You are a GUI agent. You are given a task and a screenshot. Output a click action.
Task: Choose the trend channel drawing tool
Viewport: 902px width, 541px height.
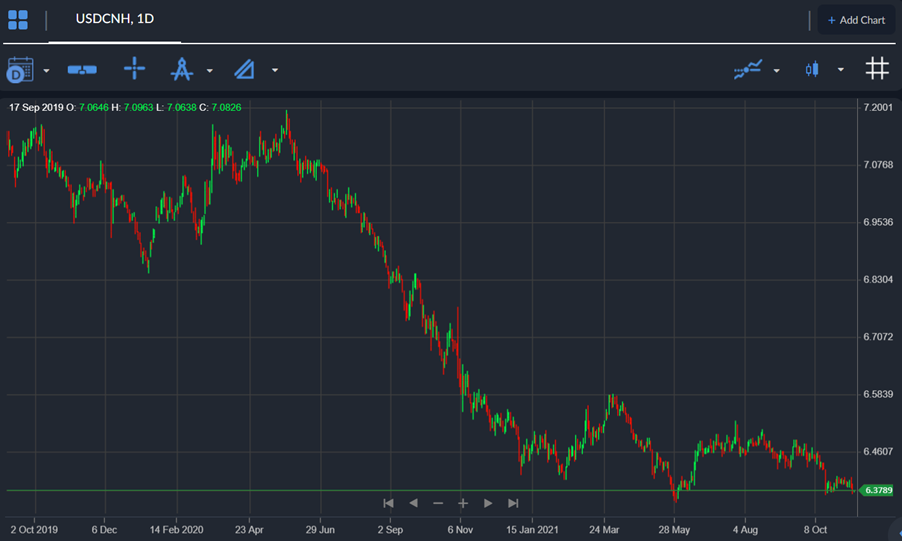(x=244, y=70)
